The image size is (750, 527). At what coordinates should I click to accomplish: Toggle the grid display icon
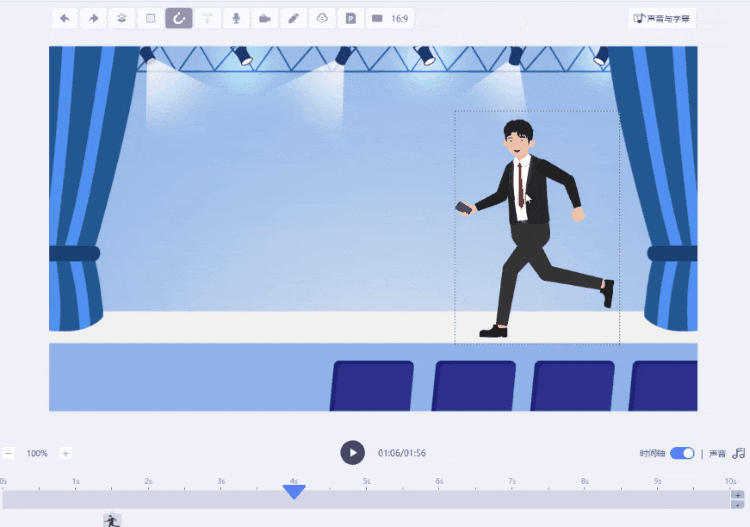150,19
